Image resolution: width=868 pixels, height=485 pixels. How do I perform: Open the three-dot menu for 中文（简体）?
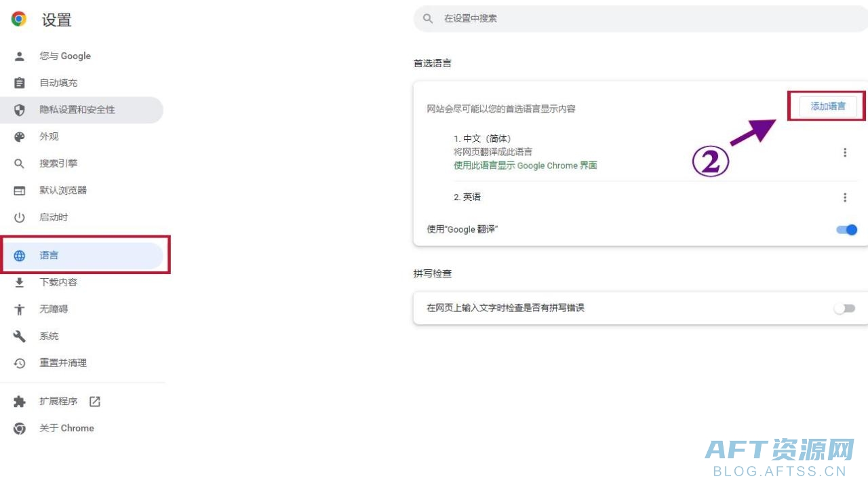click(845, 153)
